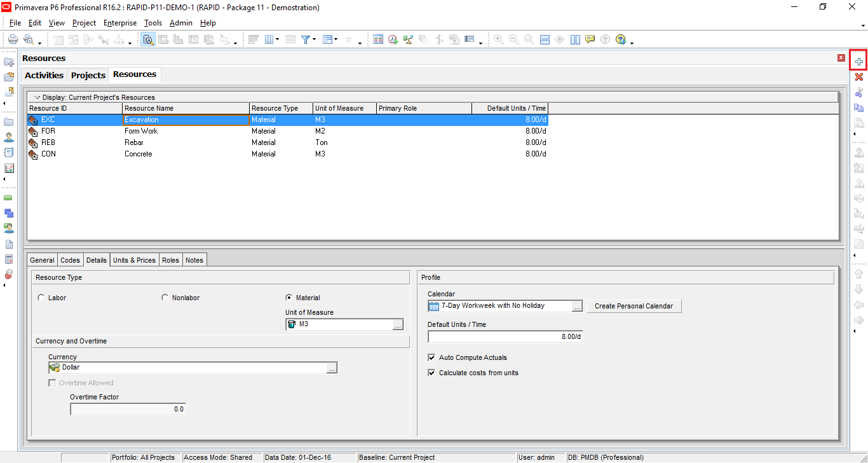Open the columns icon dropdown arrow

(276, 39)
